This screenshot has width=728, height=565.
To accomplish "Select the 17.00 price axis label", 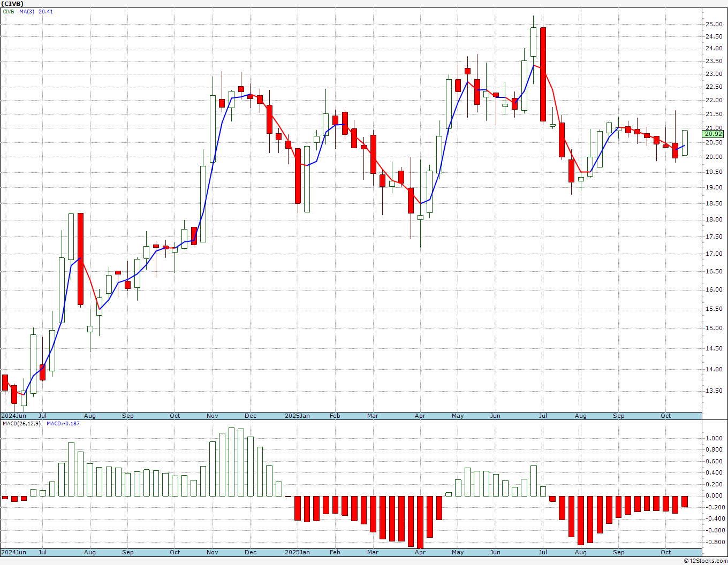I will 714,254.
